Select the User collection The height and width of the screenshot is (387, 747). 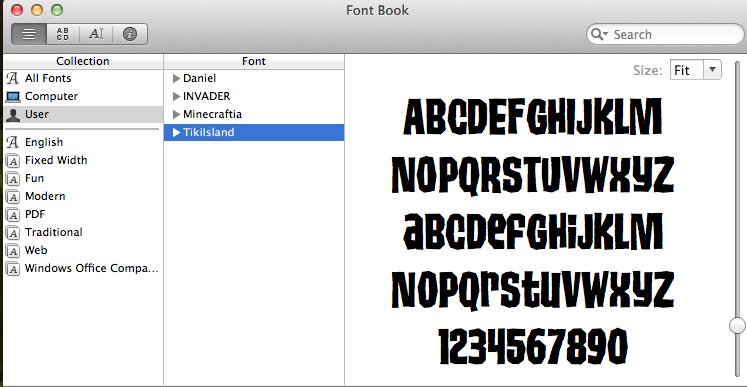[83, 114]
